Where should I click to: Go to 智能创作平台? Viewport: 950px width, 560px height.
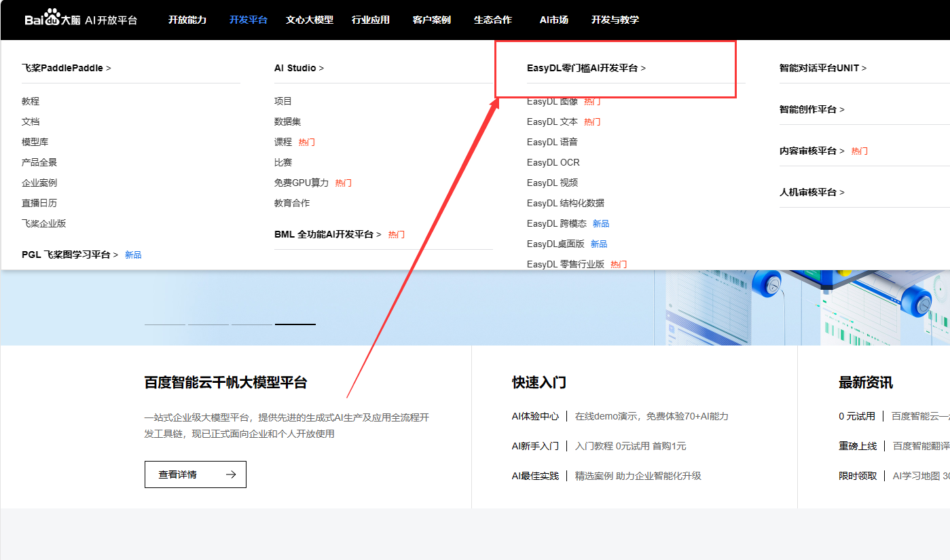[x=812, y=109]
